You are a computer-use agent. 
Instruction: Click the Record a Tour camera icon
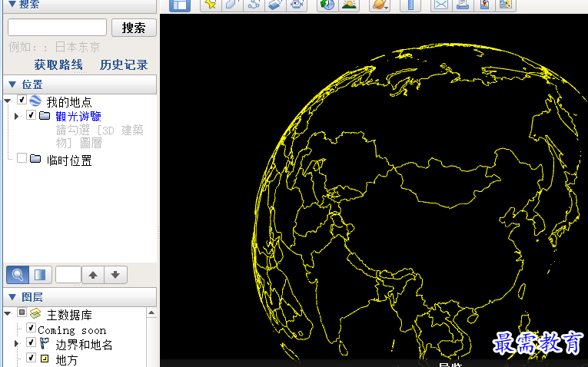tap(297, 5)
